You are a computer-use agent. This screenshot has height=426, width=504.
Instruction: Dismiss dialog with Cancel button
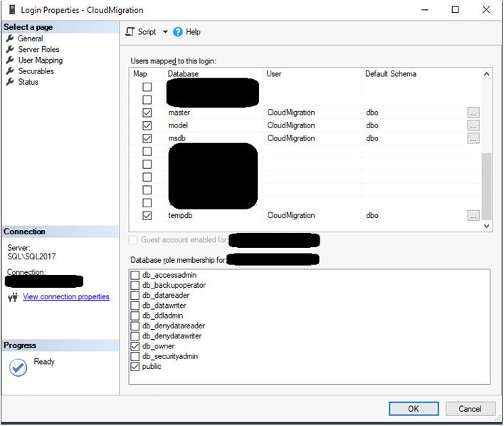pos(470,409)
